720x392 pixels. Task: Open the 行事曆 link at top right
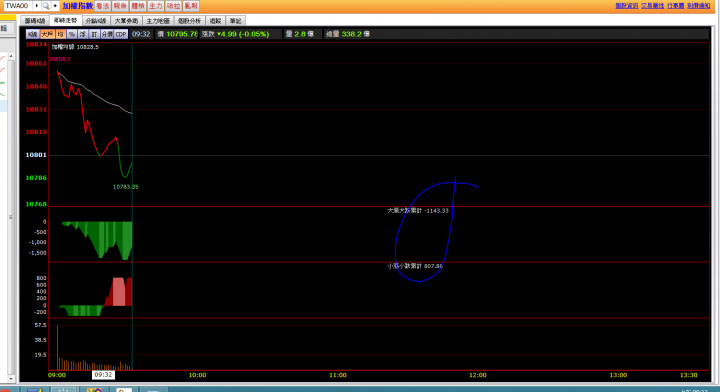pyautogui.click(x=675, y=6)
